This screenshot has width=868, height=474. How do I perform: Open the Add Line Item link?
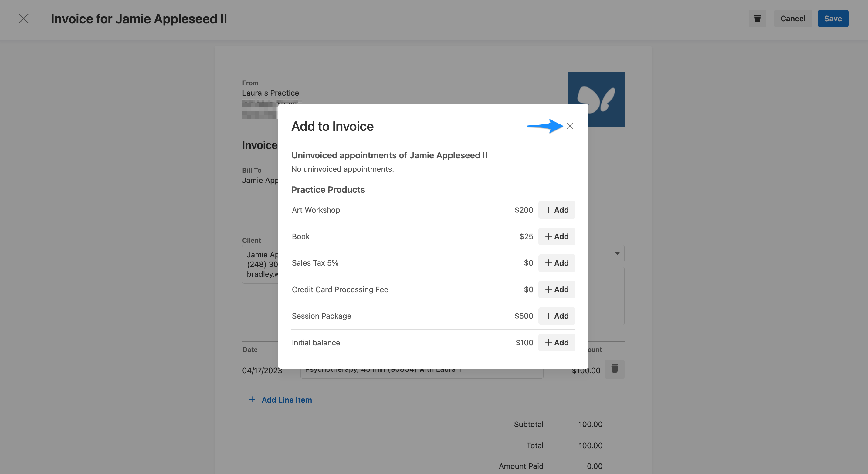(x=287, y=400)
